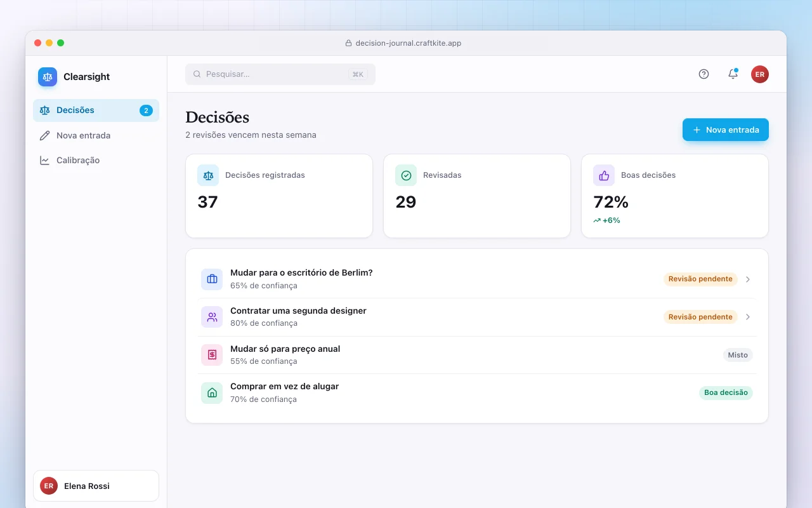Click the 29 value on Revisadas card
The width and height of the screenshot is (812, 508).
coord(406,202)
